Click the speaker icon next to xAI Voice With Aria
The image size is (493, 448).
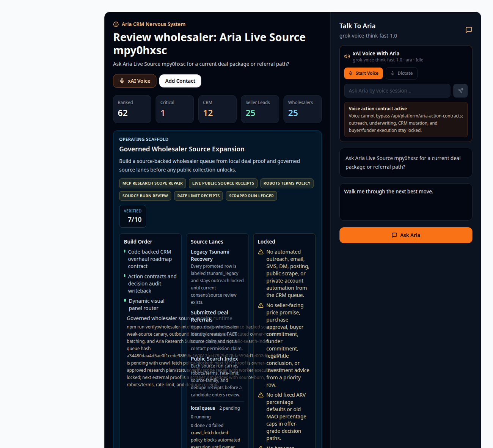pyautogui.click(x=347, y=57)
